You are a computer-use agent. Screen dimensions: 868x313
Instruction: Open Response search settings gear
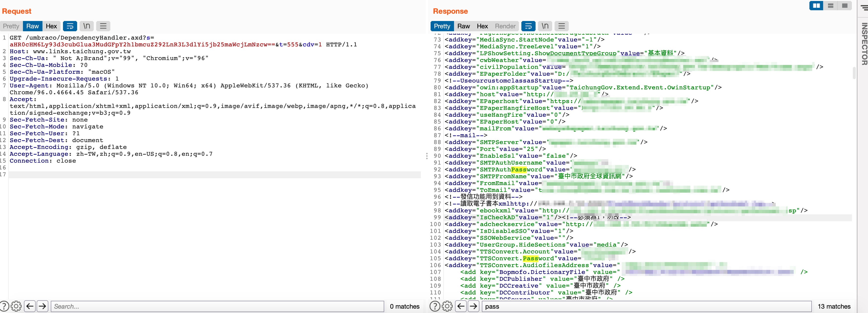point(447,306)
